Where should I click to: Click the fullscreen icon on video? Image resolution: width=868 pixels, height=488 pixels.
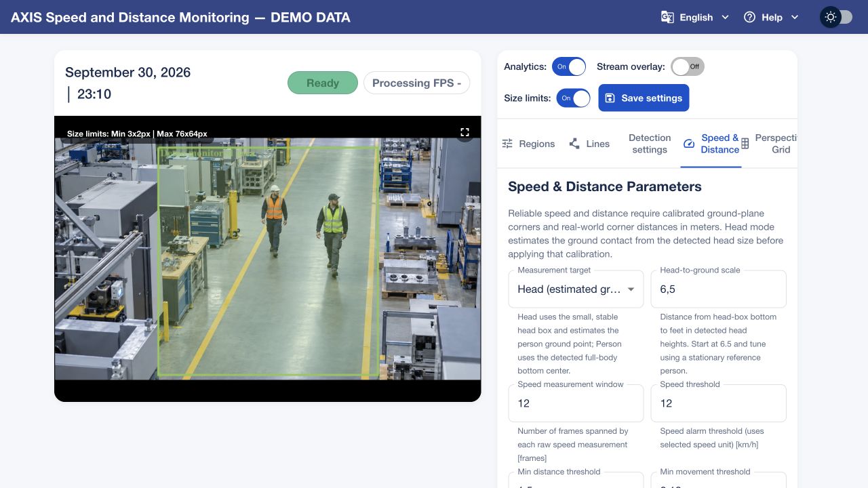coord(465,132)
